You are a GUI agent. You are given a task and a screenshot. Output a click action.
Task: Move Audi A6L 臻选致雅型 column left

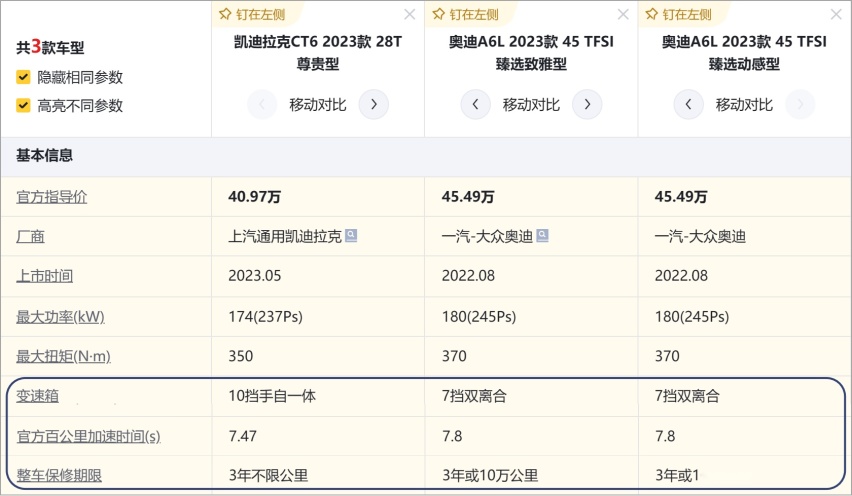coord(475,104)
